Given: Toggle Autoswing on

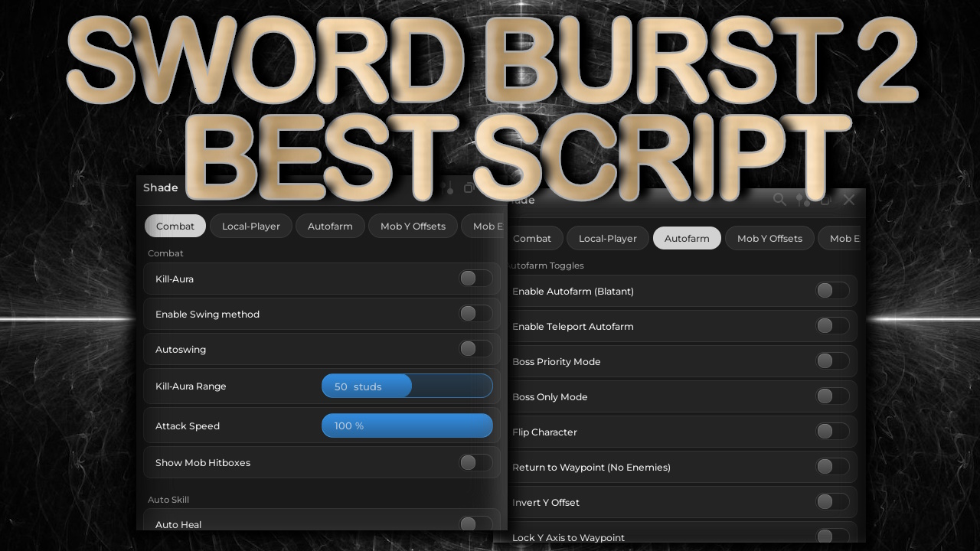Looking at the screenshot, I should click(475, 349).
